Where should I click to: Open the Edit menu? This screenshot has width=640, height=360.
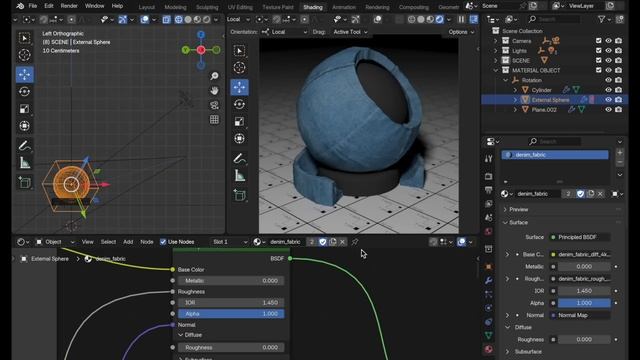[x=49, y=6]
